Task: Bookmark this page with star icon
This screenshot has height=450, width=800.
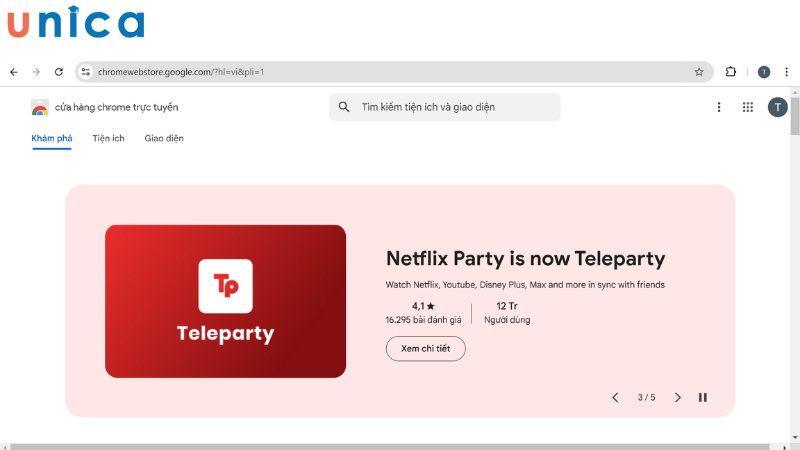Action: point(699,72)
